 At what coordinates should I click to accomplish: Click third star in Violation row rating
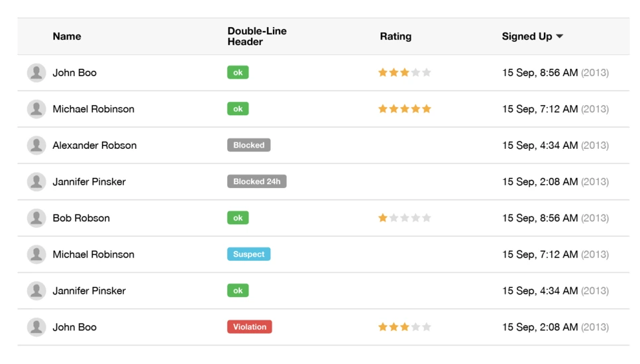pyautogui.click(x=405, y=327)
